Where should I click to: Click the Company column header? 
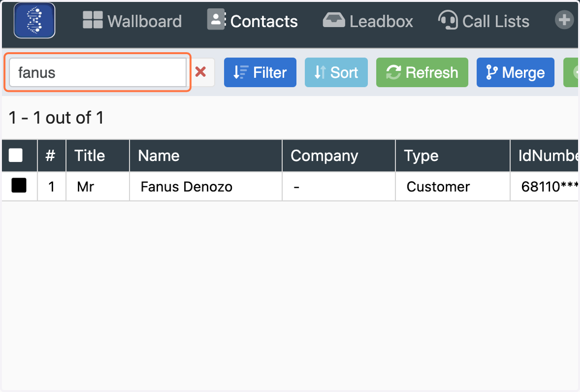click(339, 156)
